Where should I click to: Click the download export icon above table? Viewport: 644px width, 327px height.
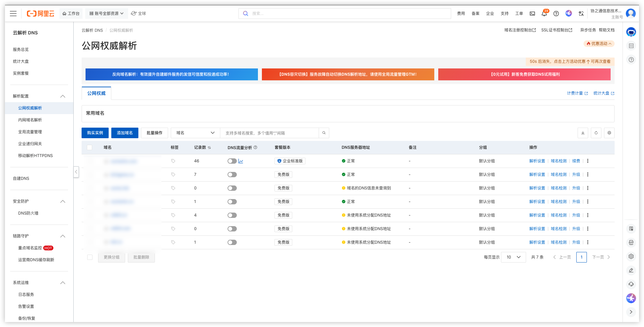[x=583, y=133]
